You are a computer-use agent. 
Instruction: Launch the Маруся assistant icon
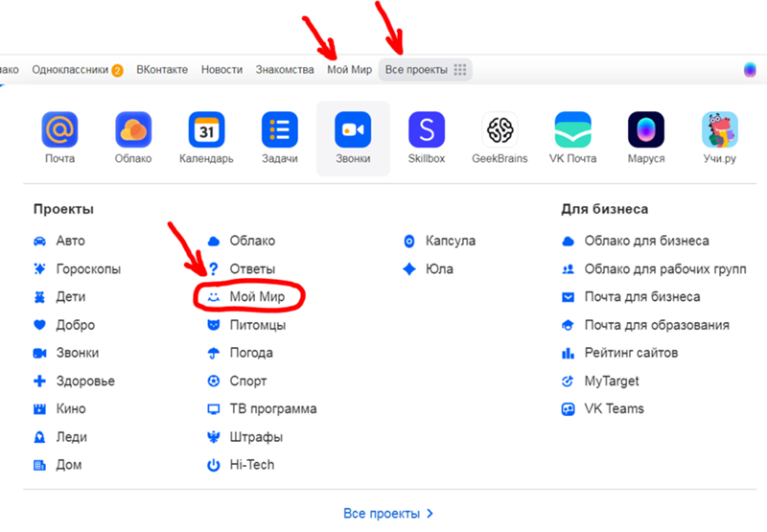click(x=646, y=129)
